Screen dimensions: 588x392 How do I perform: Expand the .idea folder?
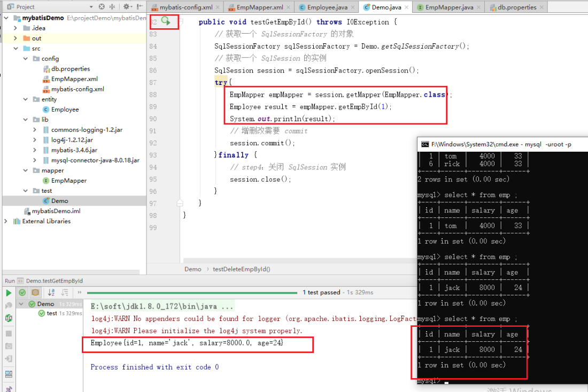click(x=16, y=28)
